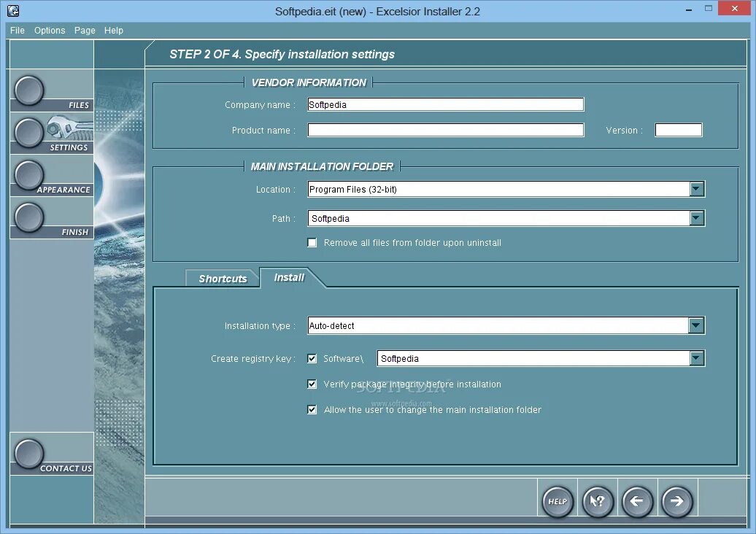The width and height of the screenshot is (756, 534).
Task: Switch to the Shortcuts tab
Action: coord(223,279)
